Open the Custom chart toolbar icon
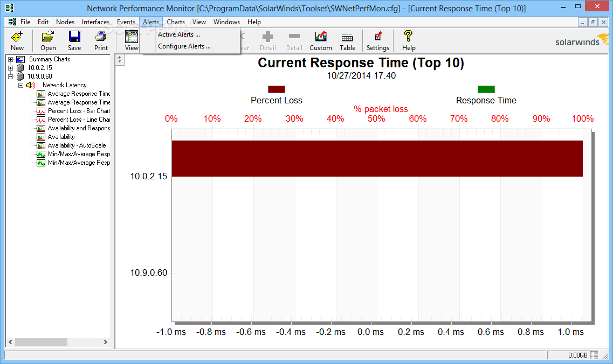The width and height of the screenshot is (613, 364). [321, 37]
